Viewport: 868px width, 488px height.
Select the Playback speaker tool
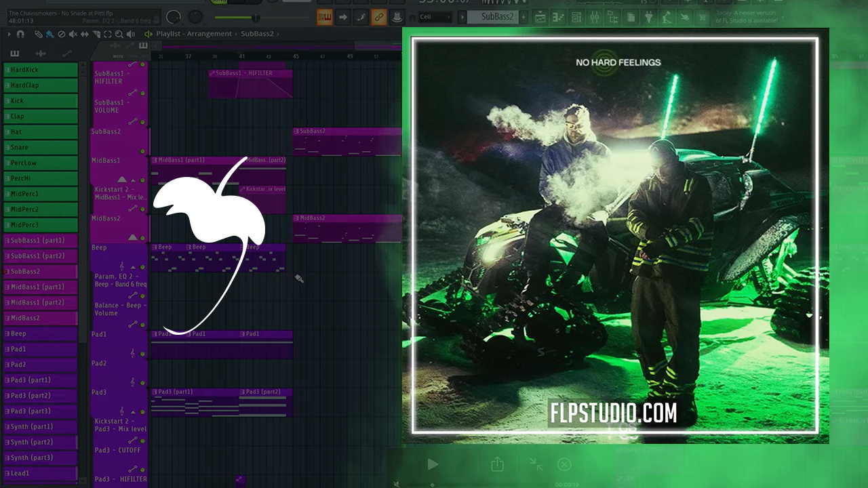click(131, 34)
